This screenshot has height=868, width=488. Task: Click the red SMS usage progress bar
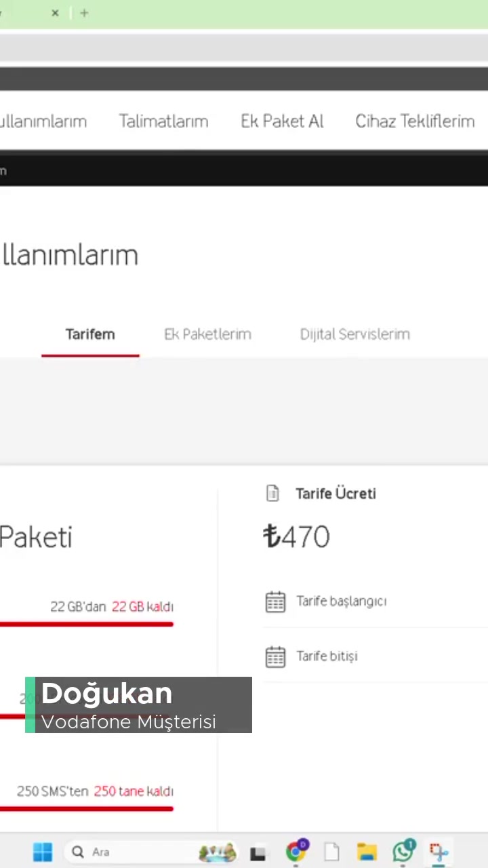click(x=87, y=808)
